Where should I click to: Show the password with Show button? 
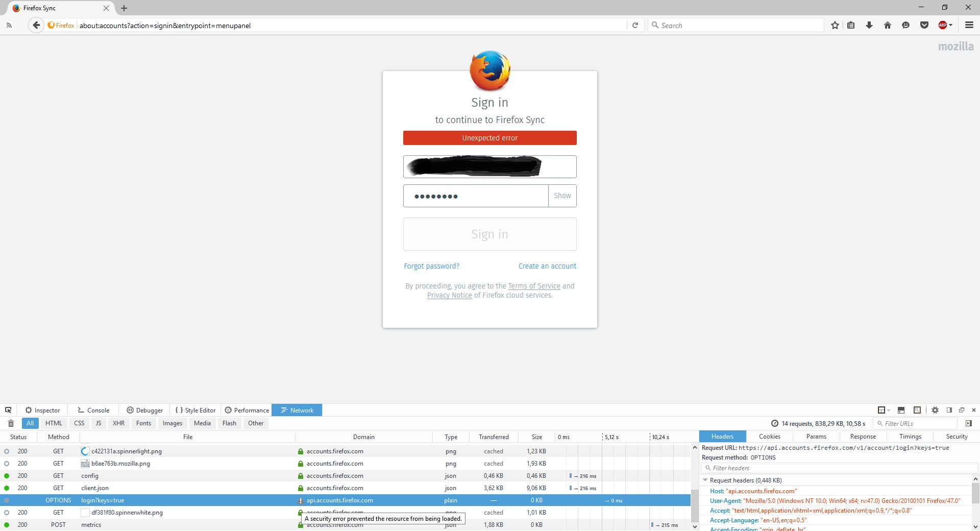(x=562, y=196)
